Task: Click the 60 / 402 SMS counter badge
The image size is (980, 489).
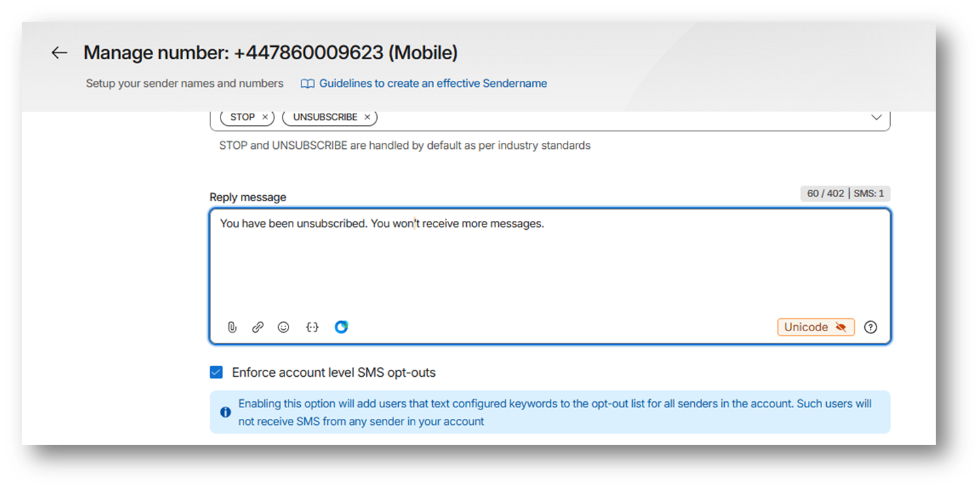Action: pyautogui.click(x=845, y=194)
